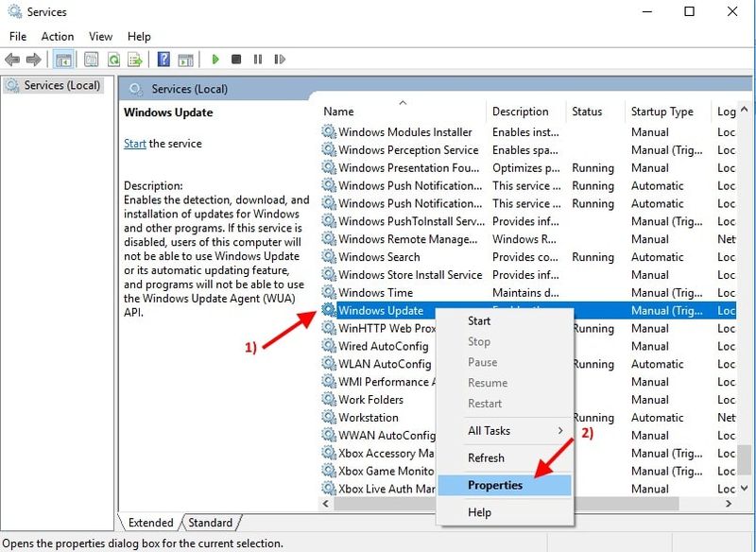Click the Export List toolbar icon

135,60
